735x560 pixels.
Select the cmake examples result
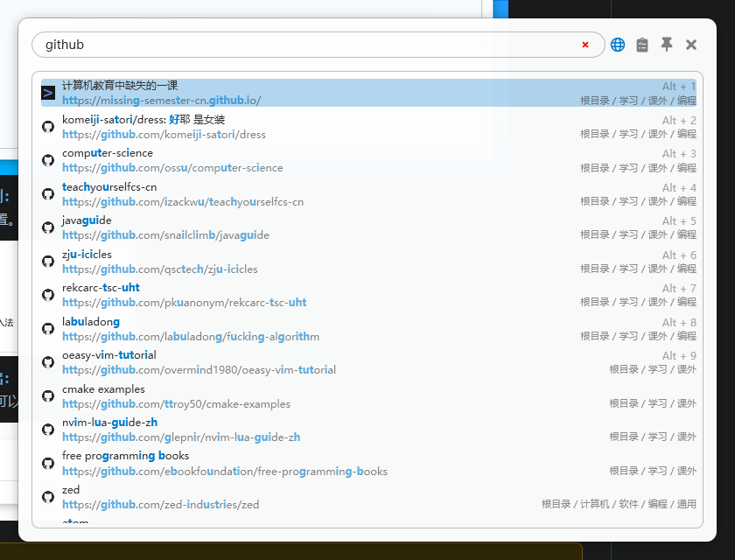pyautogui.click(x=103, y=388)
